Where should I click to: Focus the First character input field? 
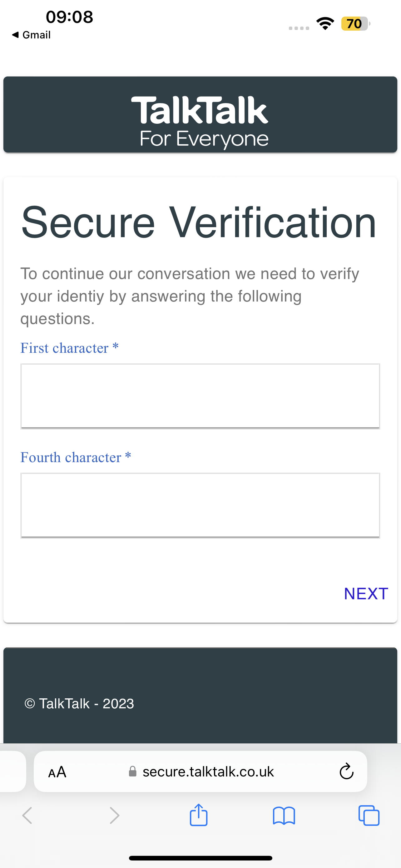(x=200, y=396)
